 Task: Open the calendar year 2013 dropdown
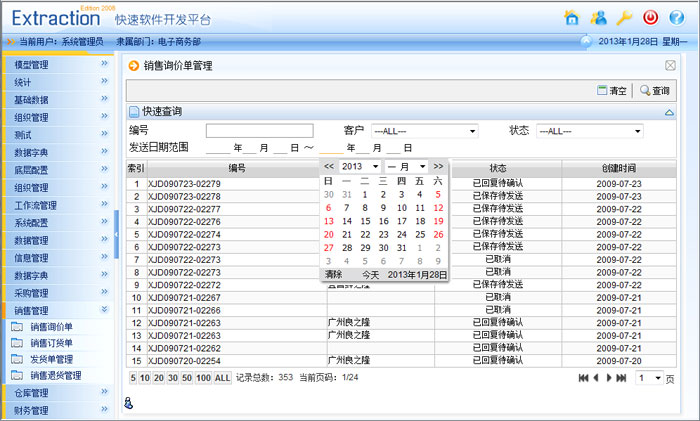coord(360,166)
